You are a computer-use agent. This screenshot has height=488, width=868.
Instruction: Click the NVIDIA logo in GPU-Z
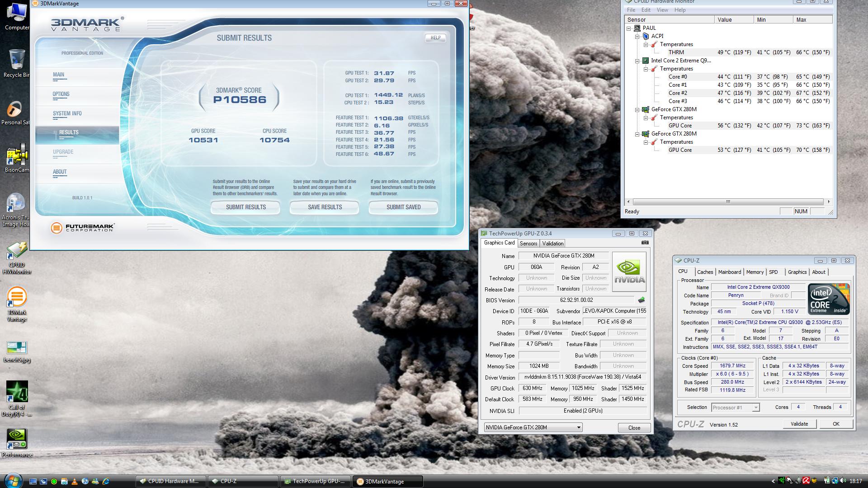(629, 272)
